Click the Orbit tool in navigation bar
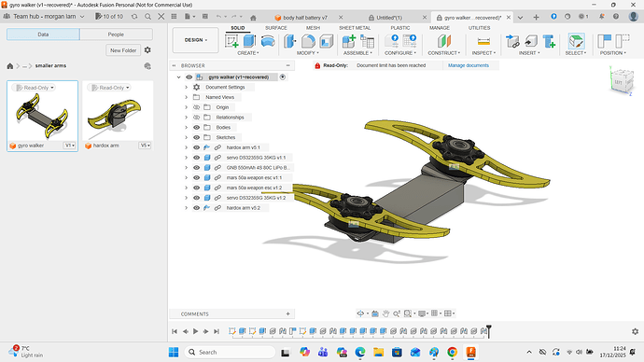 point(360,313)
